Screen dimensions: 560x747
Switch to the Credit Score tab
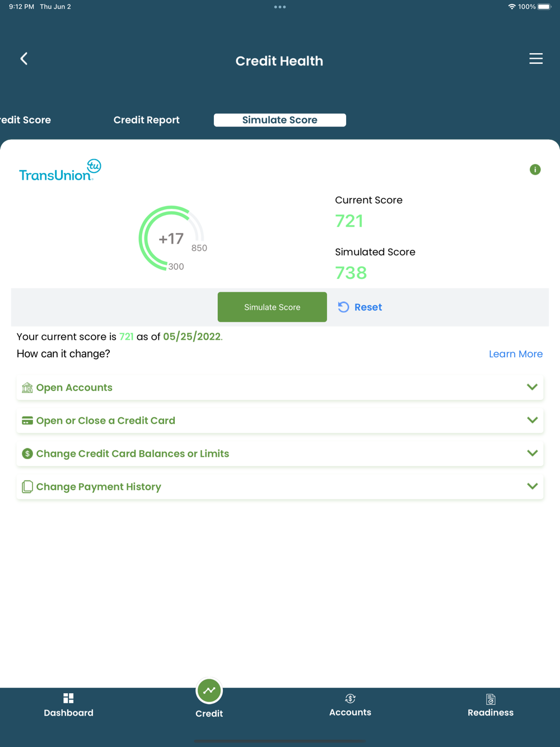(x=25, y=120)
